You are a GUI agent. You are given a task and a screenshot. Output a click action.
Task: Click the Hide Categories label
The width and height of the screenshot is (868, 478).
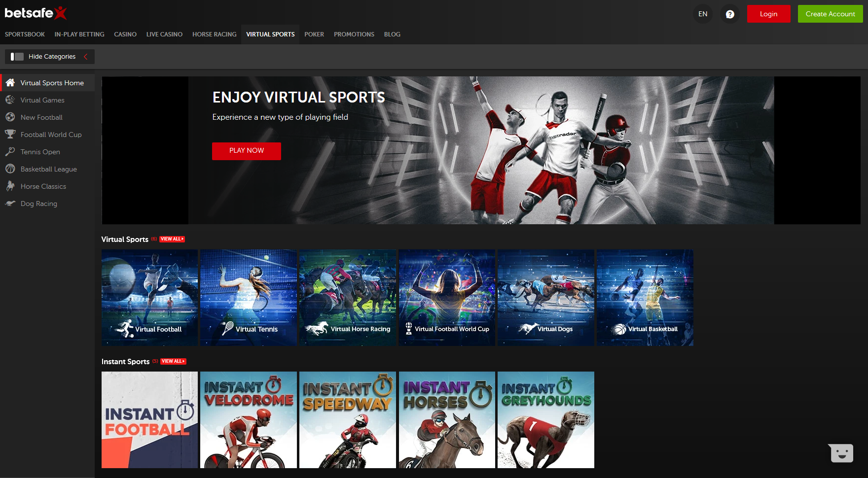pyautogui.click(x=52, y=57)
